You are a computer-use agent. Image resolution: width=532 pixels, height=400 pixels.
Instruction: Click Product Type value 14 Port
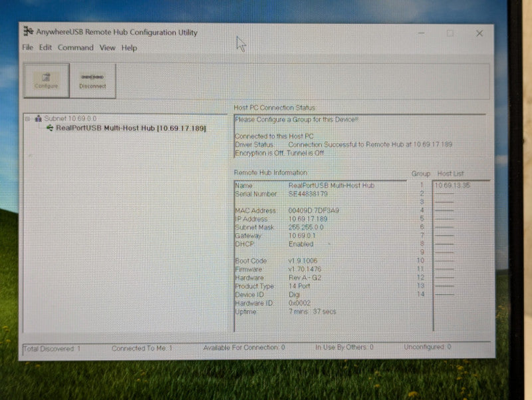(299, 286)
